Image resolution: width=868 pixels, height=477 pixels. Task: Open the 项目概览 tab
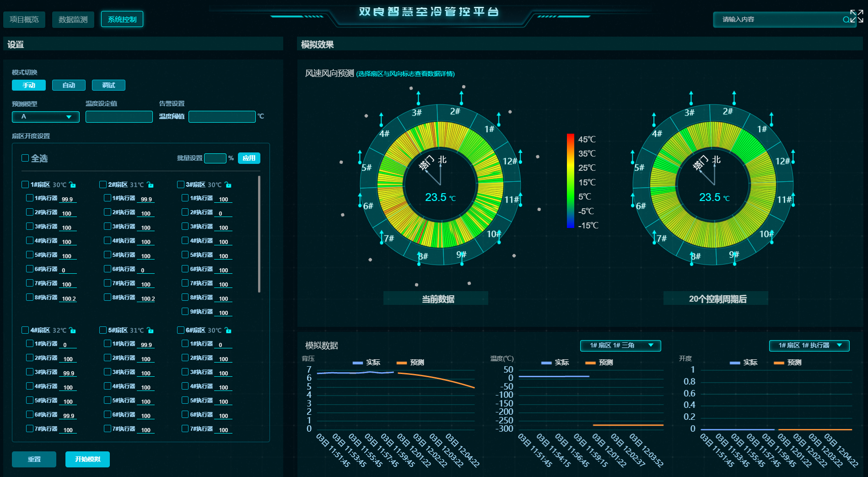(24, 20)
